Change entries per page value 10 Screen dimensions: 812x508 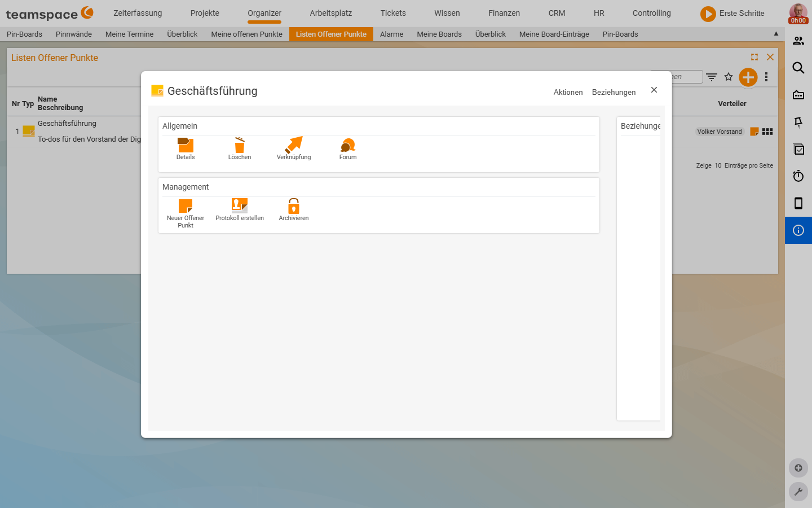pos(718,165)
